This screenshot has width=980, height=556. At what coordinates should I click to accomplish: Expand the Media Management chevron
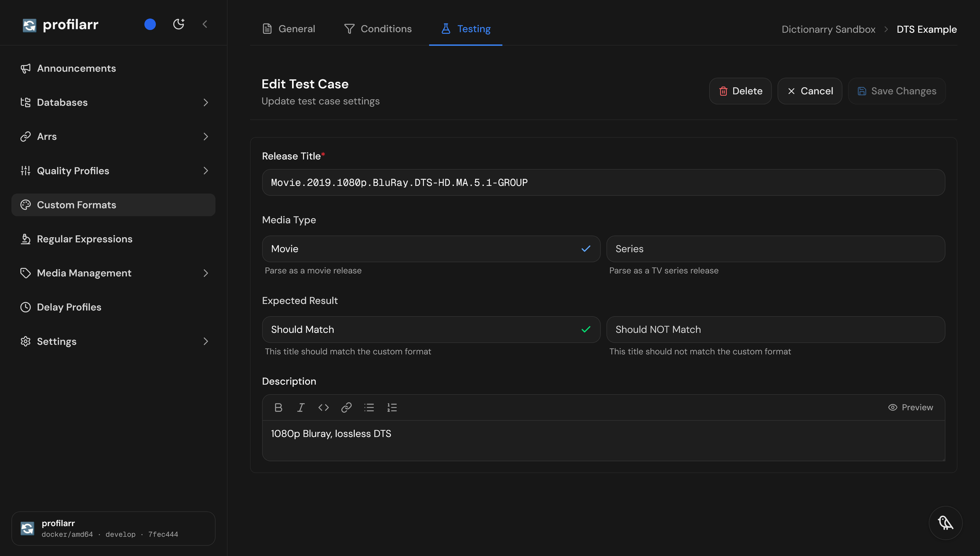click(206, 273)
